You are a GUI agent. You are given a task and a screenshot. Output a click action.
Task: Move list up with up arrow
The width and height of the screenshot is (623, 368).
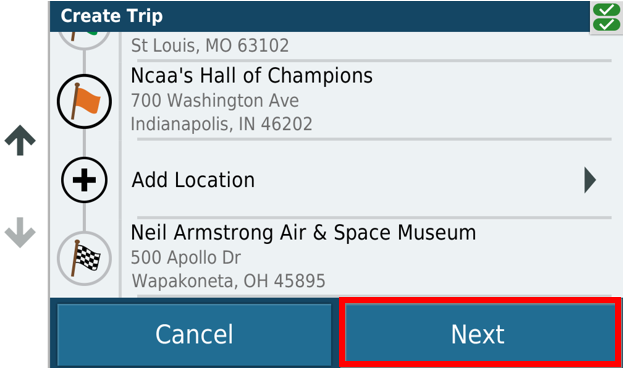pos(20,140)
